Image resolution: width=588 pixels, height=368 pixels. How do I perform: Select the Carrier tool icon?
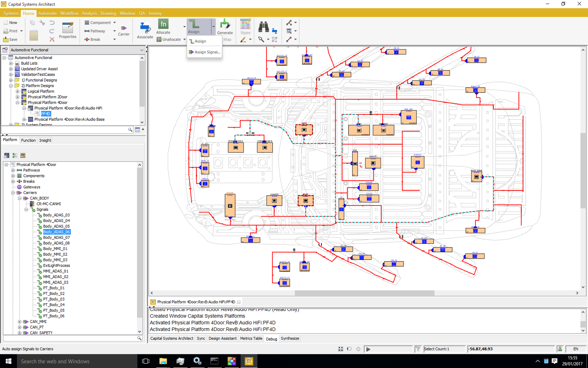pos(124,29)
